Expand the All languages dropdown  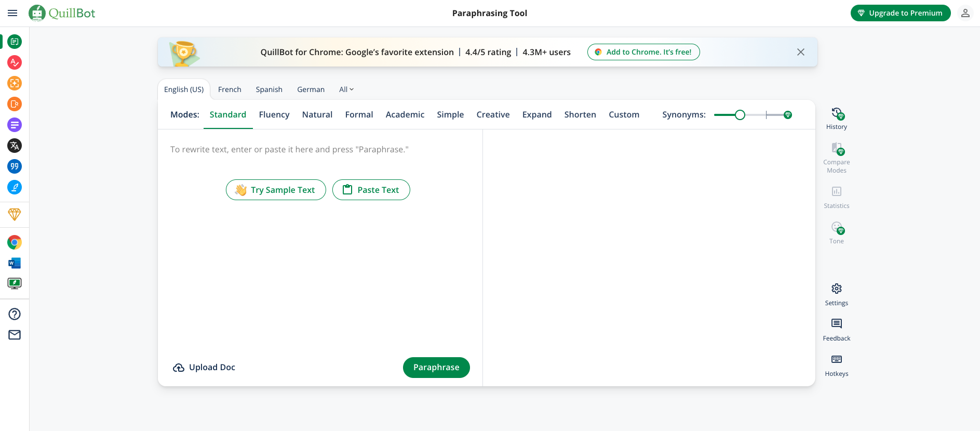(x=346, y=89)
